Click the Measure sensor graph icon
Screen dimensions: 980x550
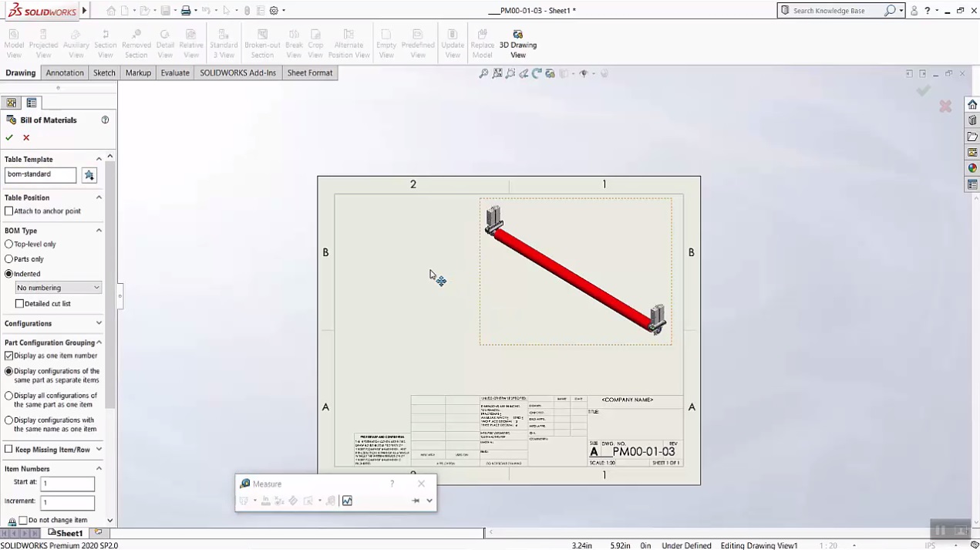(347, 501)
